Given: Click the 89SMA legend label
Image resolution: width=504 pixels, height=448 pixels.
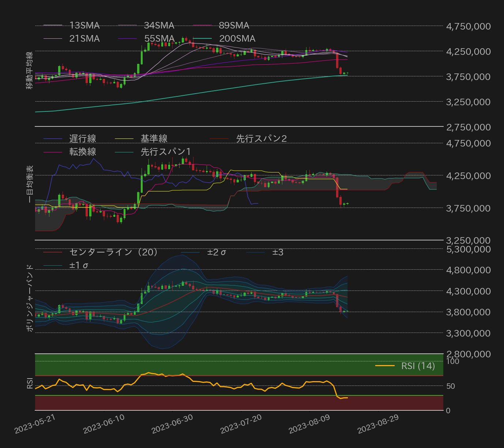Looking at the screenshot, I should coord(234,26).
